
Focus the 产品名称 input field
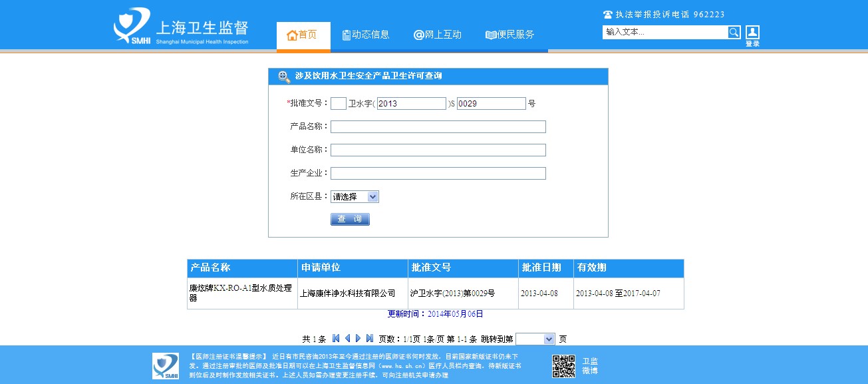point(438,126)
